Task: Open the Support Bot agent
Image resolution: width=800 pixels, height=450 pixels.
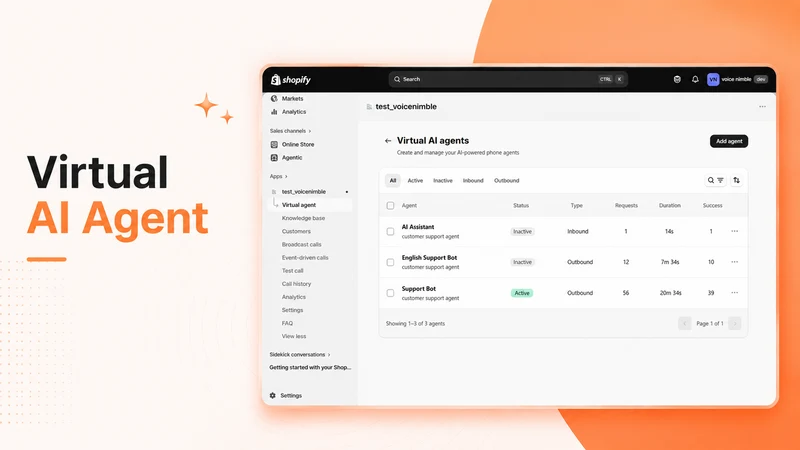Action: (418, 289)
